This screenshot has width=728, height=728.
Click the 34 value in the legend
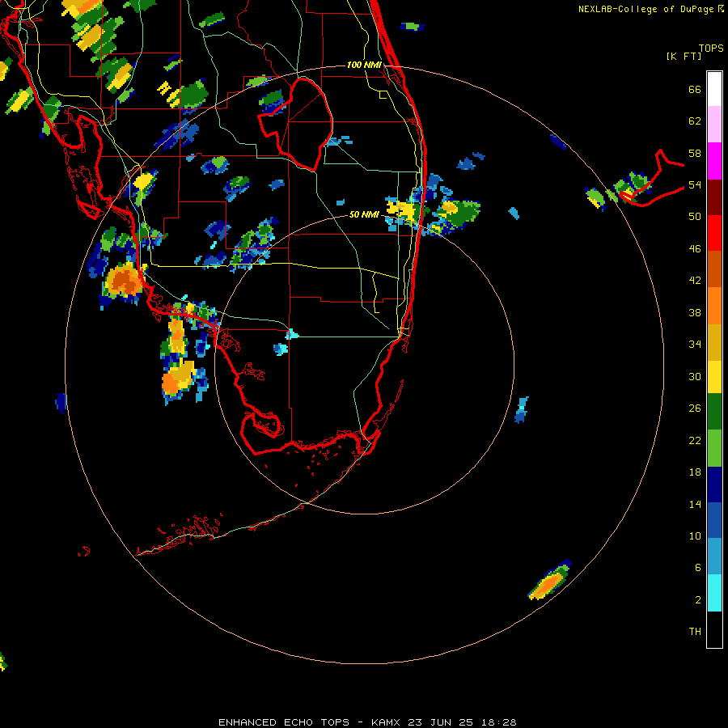point(695,345)
